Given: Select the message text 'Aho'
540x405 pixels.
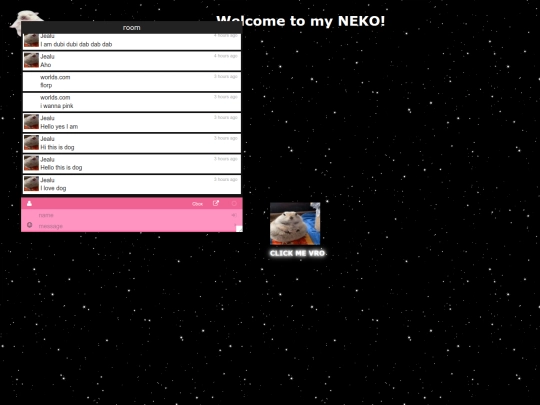Looking at the screenshot, I should pos(45,65).
